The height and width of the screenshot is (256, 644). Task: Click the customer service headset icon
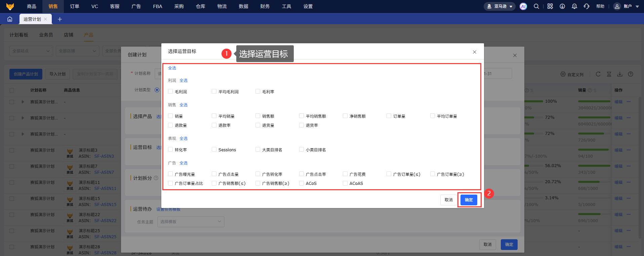click(x=587, y=6)
